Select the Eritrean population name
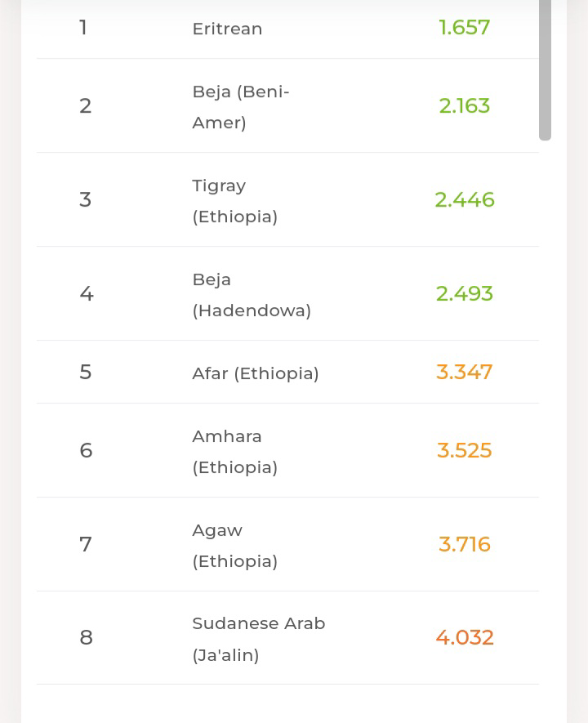The height and width of the screenshot is (723, 588). coord(227,29)
